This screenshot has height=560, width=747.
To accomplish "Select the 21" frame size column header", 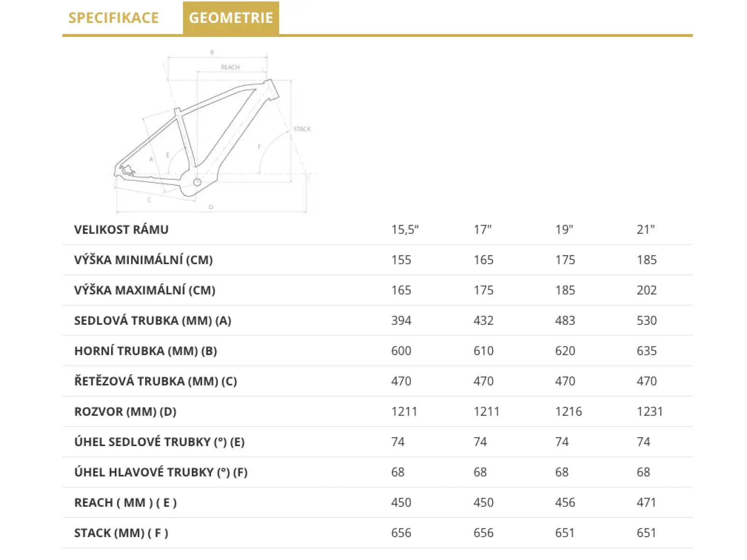I will pyautogui.click(x=646, y=230).
